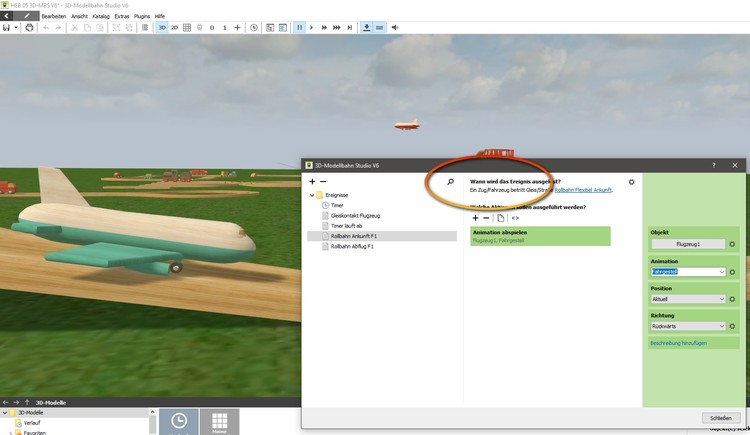Select Timer läuft ab event

[346, 226]
